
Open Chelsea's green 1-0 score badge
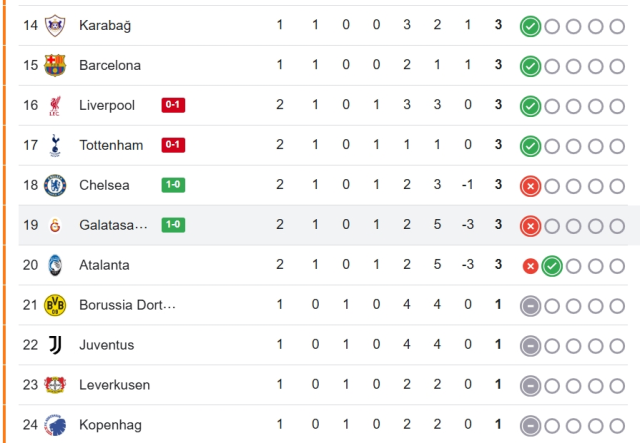(x=173, y=185)
